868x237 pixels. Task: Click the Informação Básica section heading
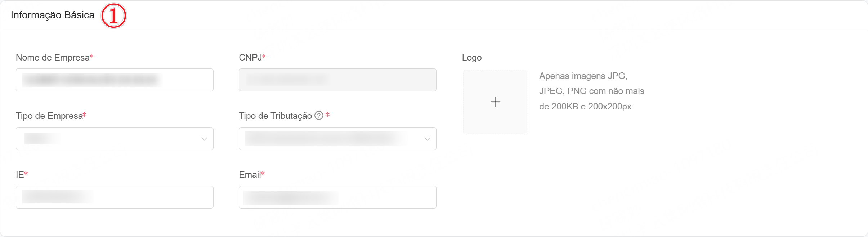[53, 15]
